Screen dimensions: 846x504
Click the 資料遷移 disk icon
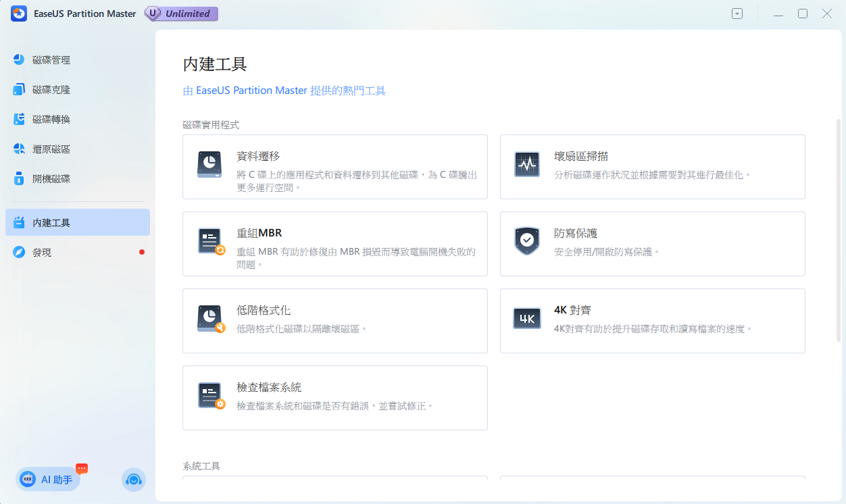[209, 164]
